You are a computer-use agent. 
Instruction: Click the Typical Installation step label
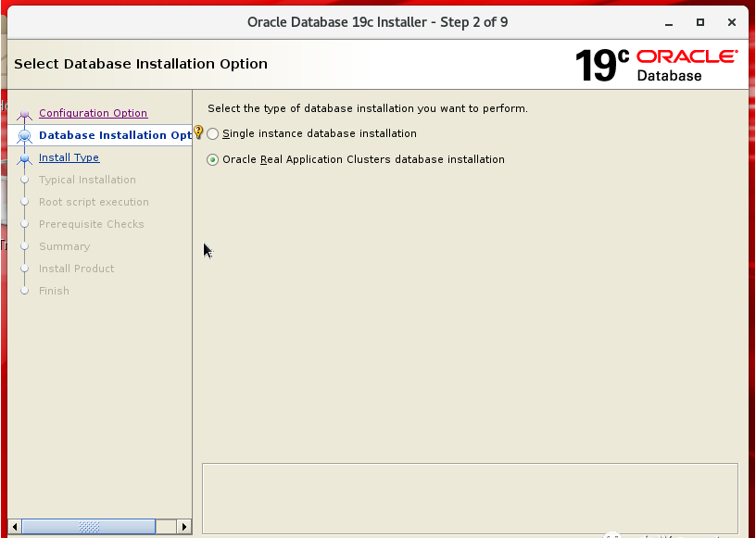(x=87, y=180)
